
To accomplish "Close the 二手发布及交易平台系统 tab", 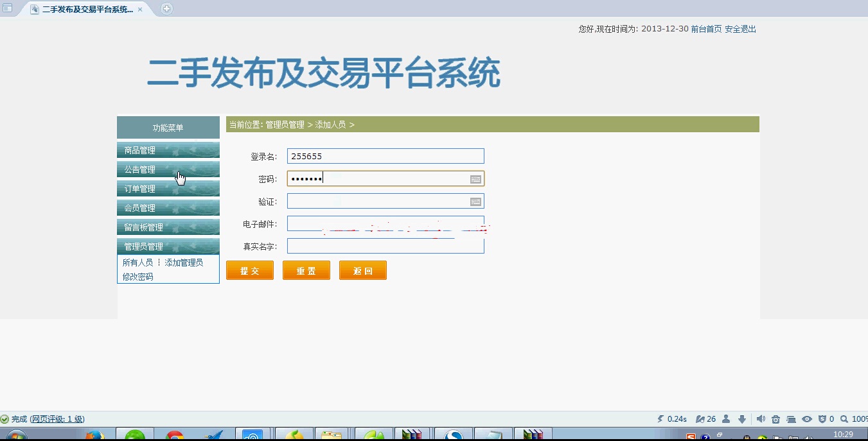I will 140,10.
